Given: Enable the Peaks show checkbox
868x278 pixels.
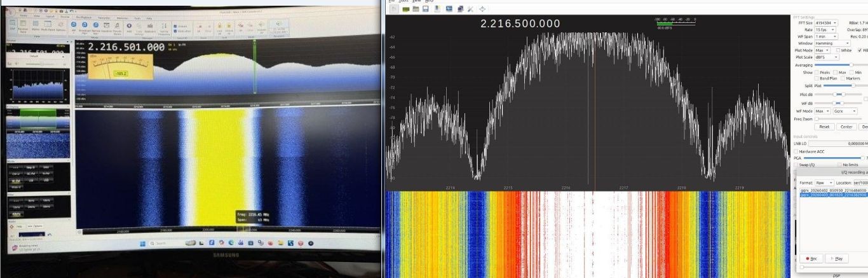Looking at the screenshot, I should tap(817, 73).
